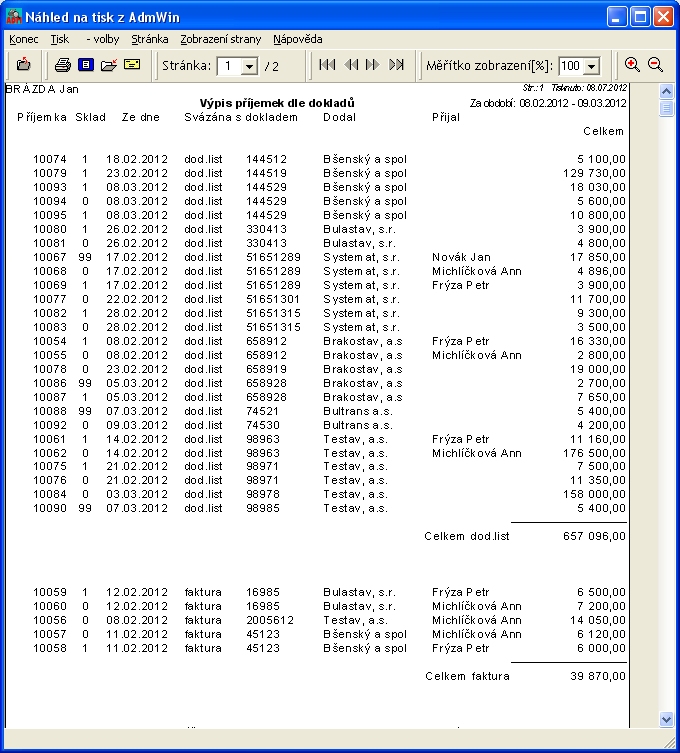Screen dimensions: 680x753
Task: Maximize the AdmWin preview window
Action: click(640, 17)
